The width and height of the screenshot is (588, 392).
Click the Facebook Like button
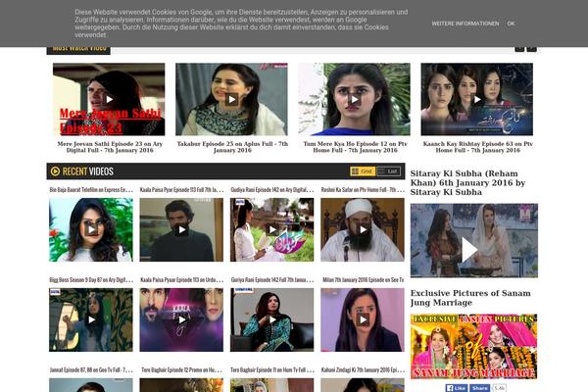456,388
